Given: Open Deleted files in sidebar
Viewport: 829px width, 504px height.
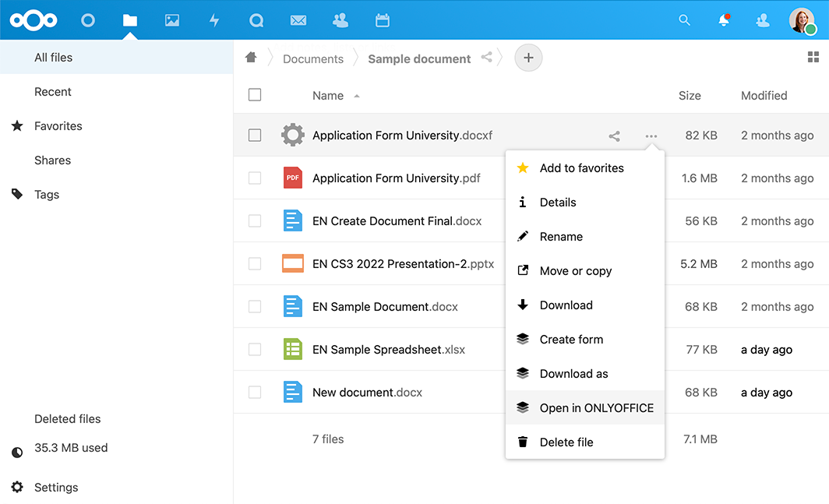Looking at the screenshot, I should [68, 419].
